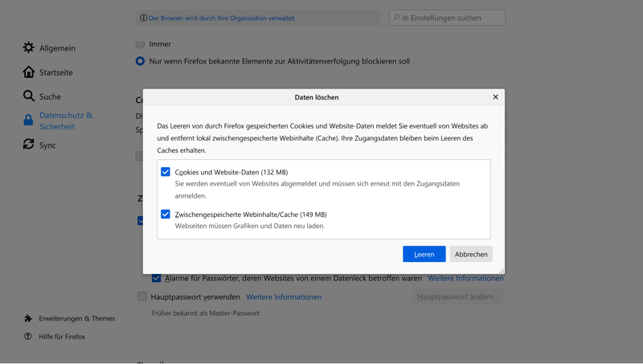The height and width of the screenshot is (364, 643).
Task: Click the Sync arrows icon
Action: pos(29,145)
